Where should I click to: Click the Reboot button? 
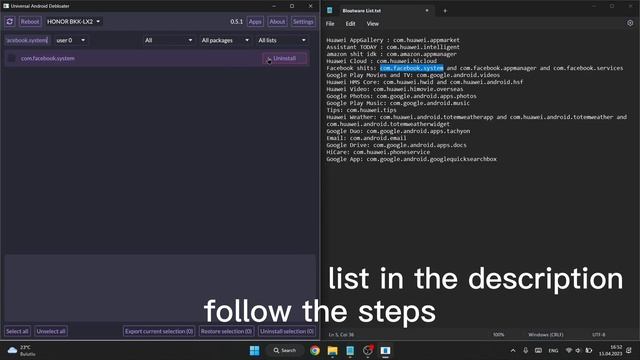pyautogui.click(x=30, y=22)
